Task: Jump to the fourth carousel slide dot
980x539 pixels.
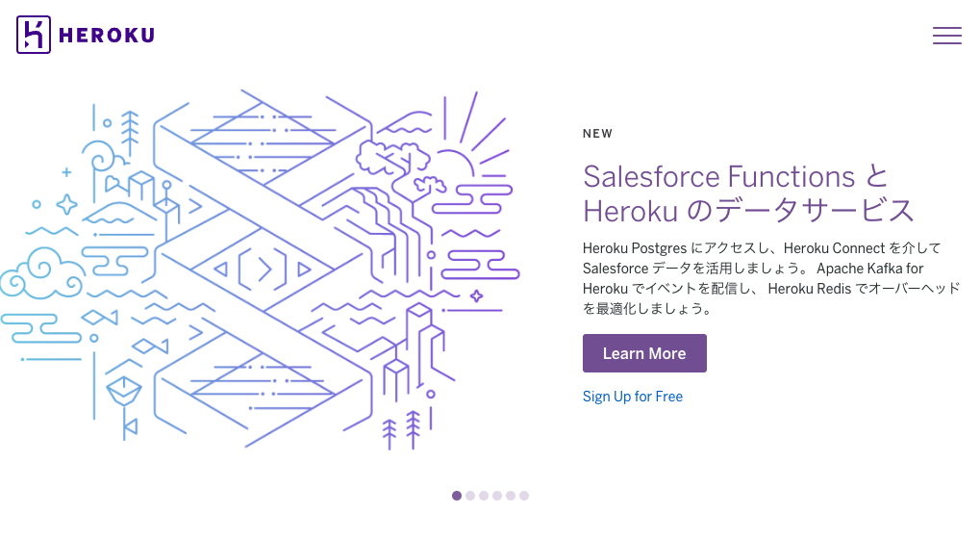Action: click(497, 496)
